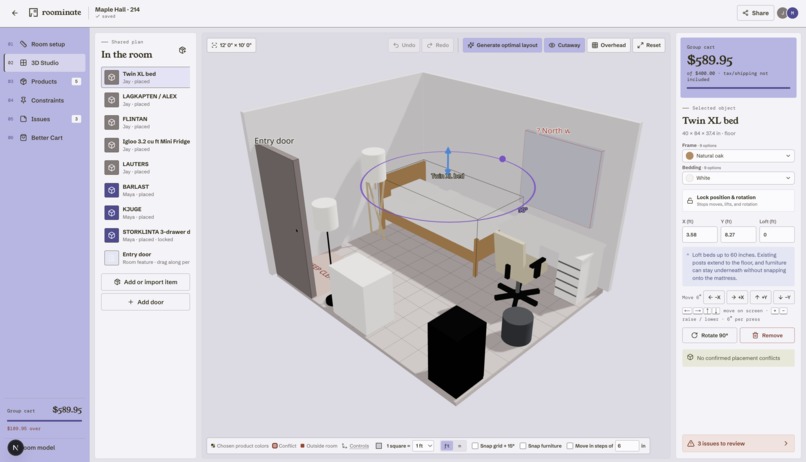The height and width of the screenshot is (462, 806).
Task: Click the cube icon beside In the room
Action: pyautogui.click(x=182, y=50)
